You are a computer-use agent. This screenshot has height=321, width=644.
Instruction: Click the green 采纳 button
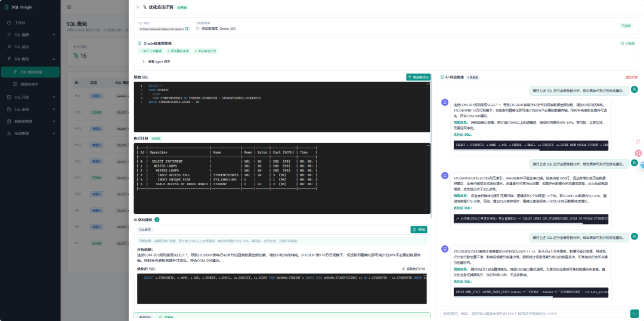pyautogui.click(x=419, y=229)
